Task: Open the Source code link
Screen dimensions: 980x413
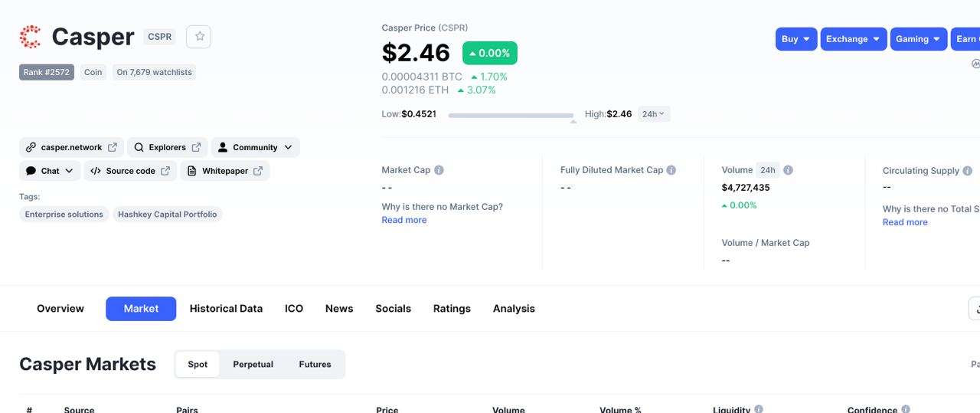Action: point(130,171)
